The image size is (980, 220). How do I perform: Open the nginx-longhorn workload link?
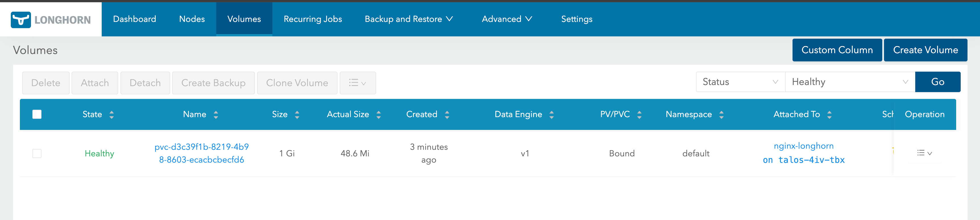point(803,146)
